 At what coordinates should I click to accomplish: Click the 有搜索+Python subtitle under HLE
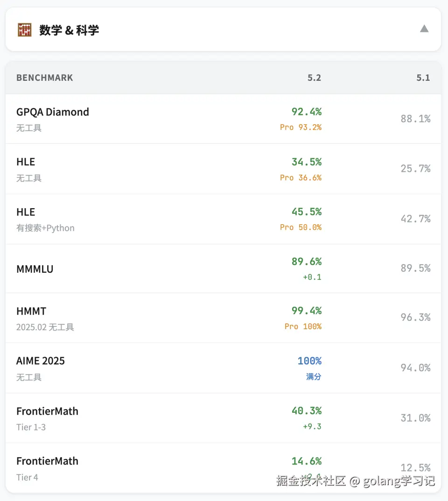(45, 228)
